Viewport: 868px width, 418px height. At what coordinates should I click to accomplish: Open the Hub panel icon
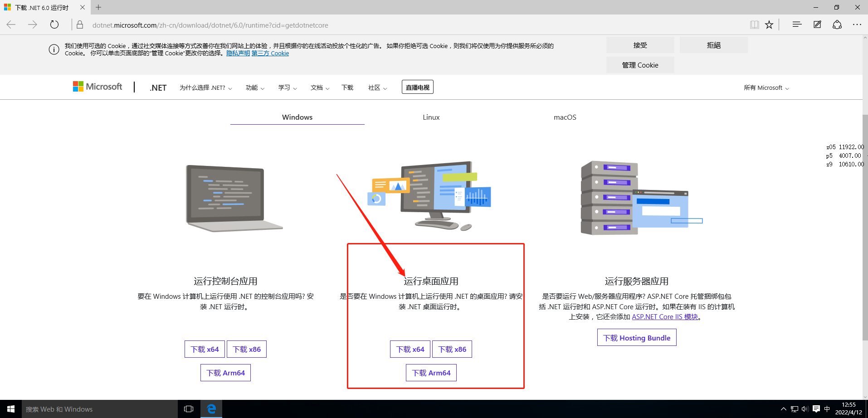(x=797, y=24)
